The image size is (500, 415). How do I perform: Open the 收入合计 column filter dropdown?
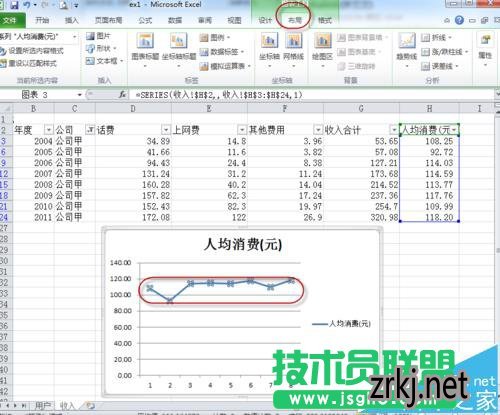coord(394,130)
